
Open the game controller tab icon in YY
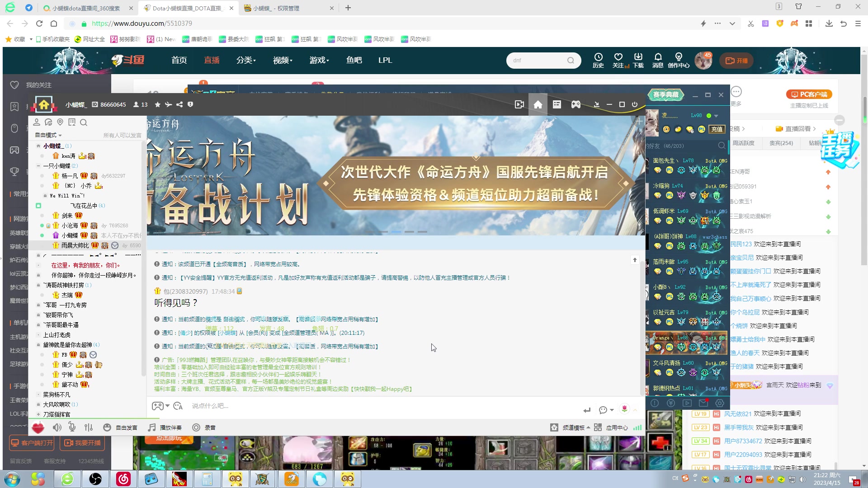point(576,104)
